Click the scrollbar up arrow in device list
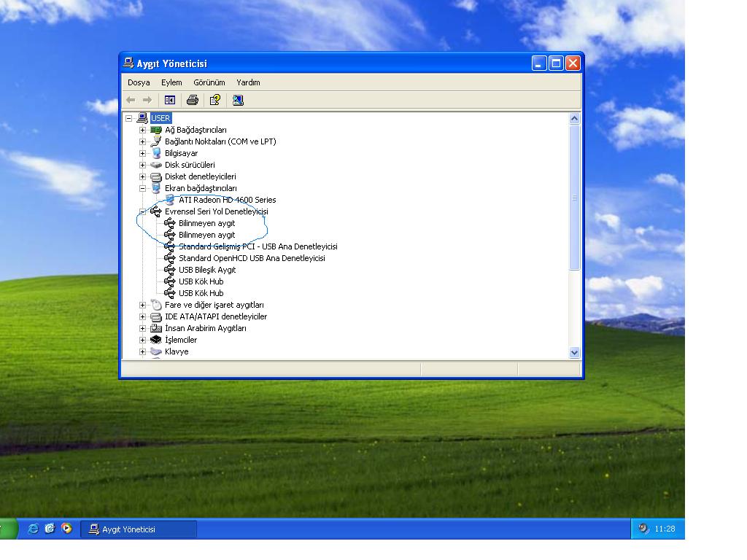Screen dimensions: 747x560 [575, 119]
